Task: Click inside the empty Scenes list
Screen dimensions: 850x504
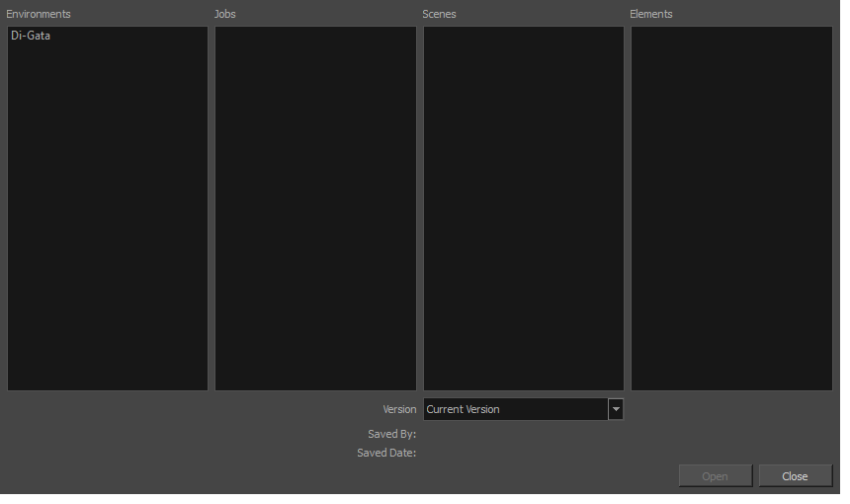Action: [x=523, y=208]
